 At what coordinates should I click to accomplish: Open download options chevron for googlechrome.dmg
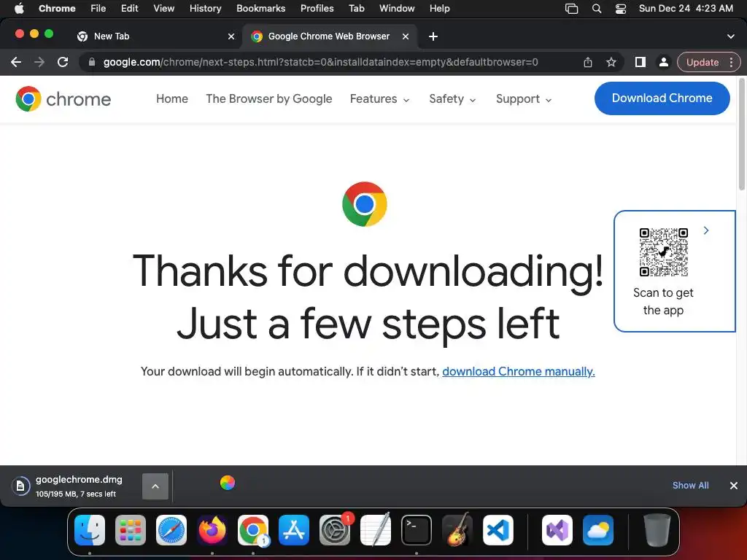(x=155, y=486)
